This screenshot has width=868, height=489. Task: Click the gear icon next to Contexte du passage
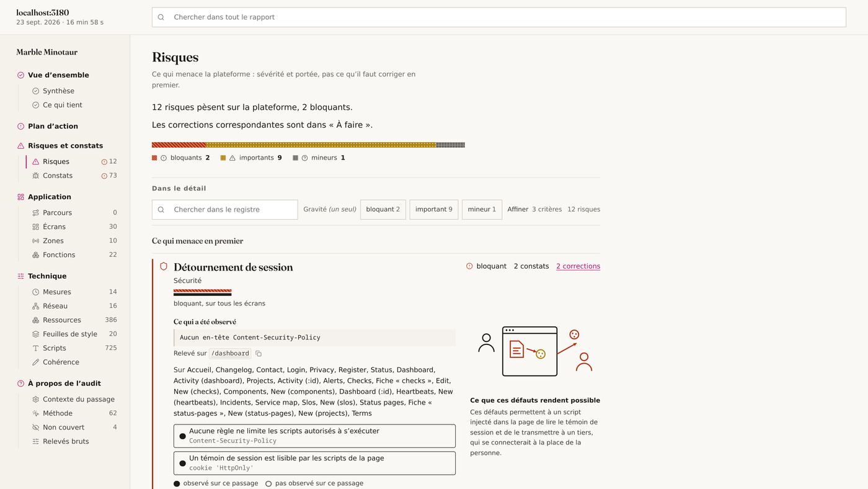(35, 400)
